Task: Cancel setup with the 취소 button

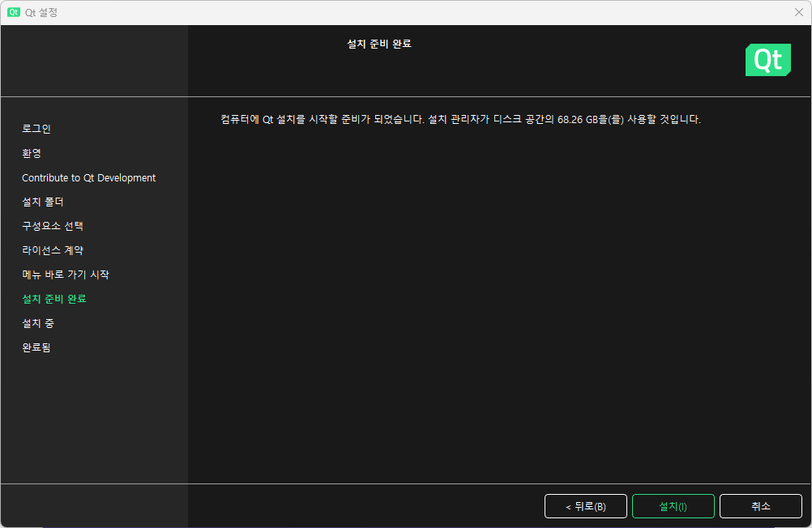Action: tap(761, 506)
